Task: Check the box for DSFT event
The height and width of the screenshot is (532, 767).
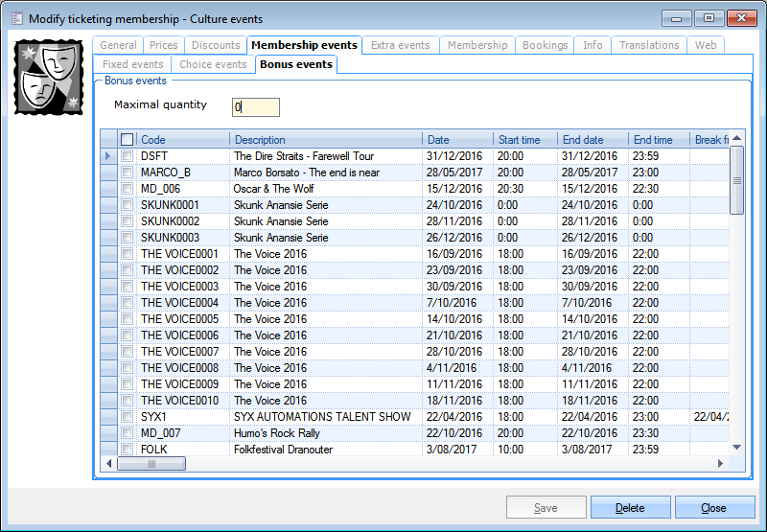Action: [x=128, y=156]
